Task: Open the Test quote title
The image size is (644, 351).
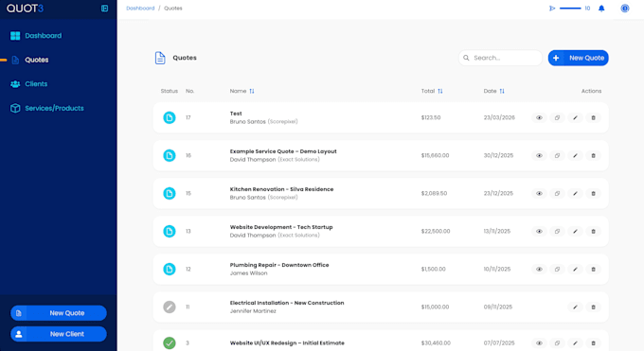Action: [x=236, y=114]
